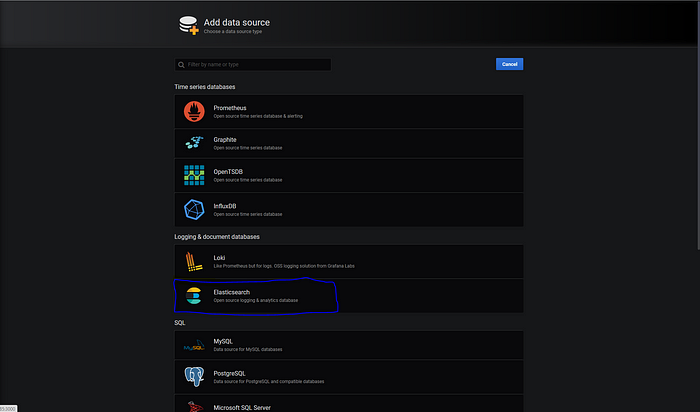Pick the MySQL data source title
Viewport: 700px width, 412px height.
[x=223, y=341]
